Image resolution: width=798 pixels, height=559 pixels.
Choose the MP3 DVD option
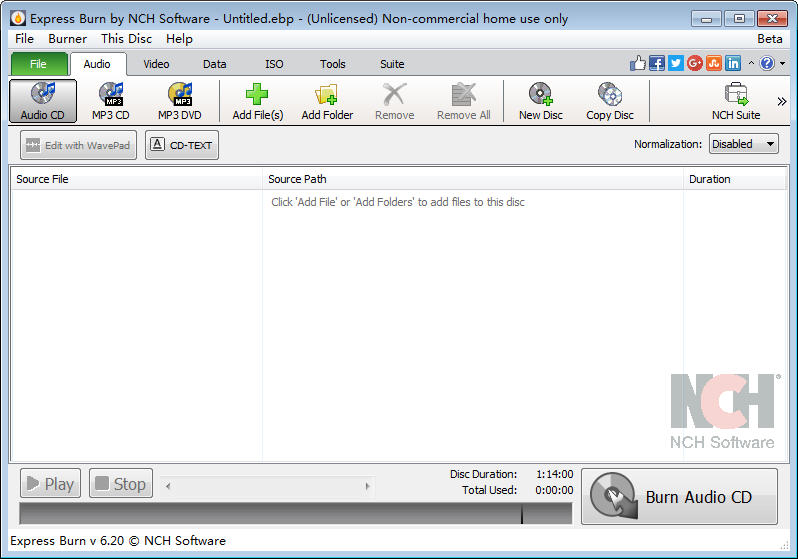click(x=180, y=101)
